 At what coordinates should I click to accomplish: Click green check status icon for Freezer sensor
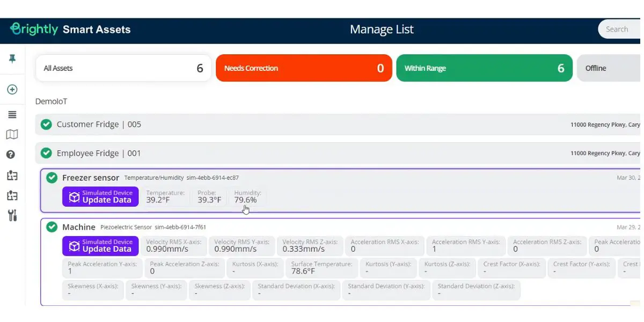tap(52, 178)
